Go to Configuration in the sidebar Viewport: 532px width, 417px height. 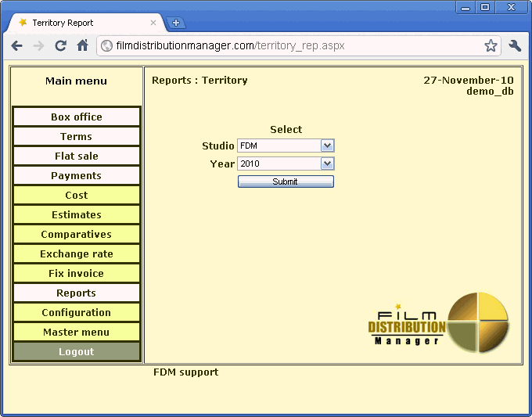click(x=77, y=313)
